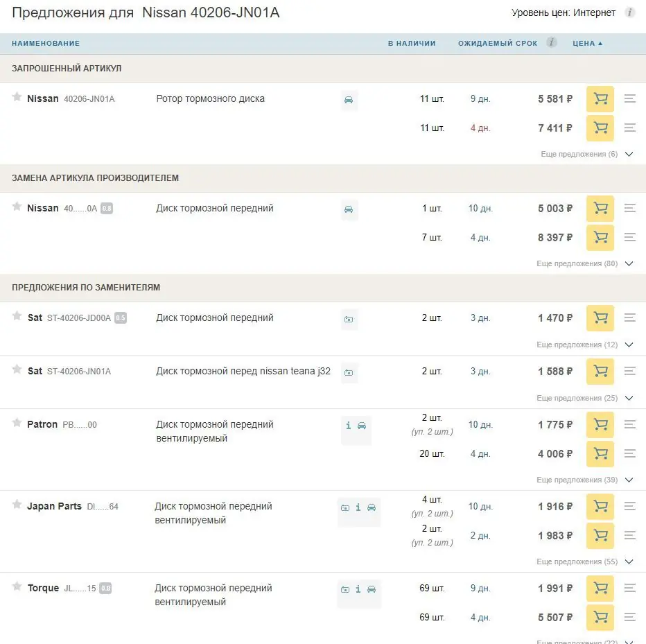Image resolution: width=646 pixels, height=644 pixels.
Task: Click info icon in Torque row
Action: coord(358,589)
